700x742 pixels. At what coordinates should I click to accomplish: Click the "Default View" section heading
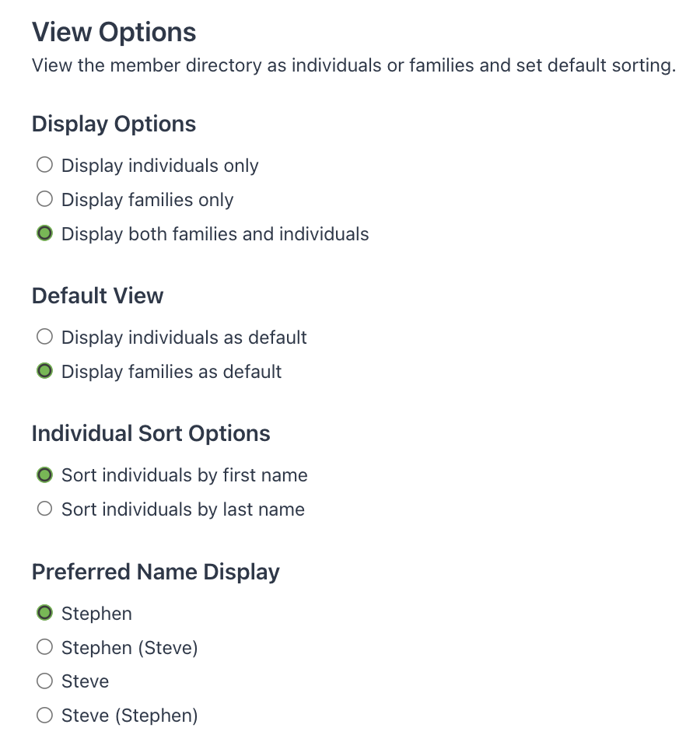[97, 296]
